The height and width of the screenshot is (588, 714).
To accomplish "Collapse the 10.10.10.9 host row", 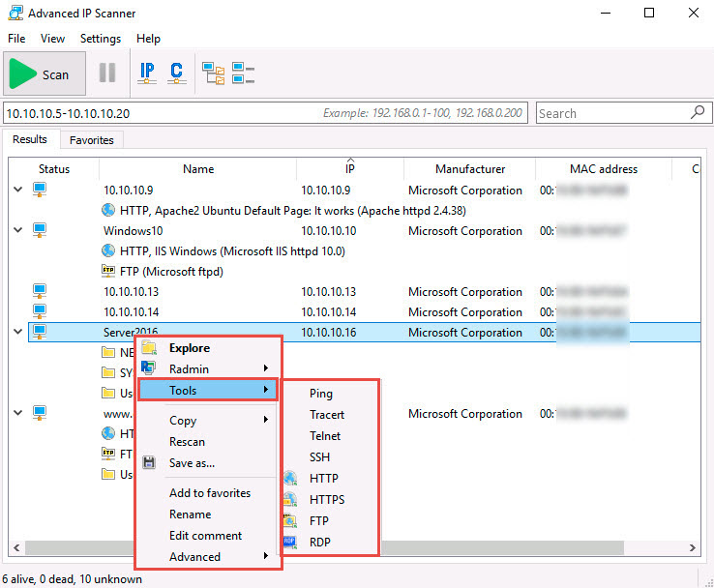I will point(17,190).
